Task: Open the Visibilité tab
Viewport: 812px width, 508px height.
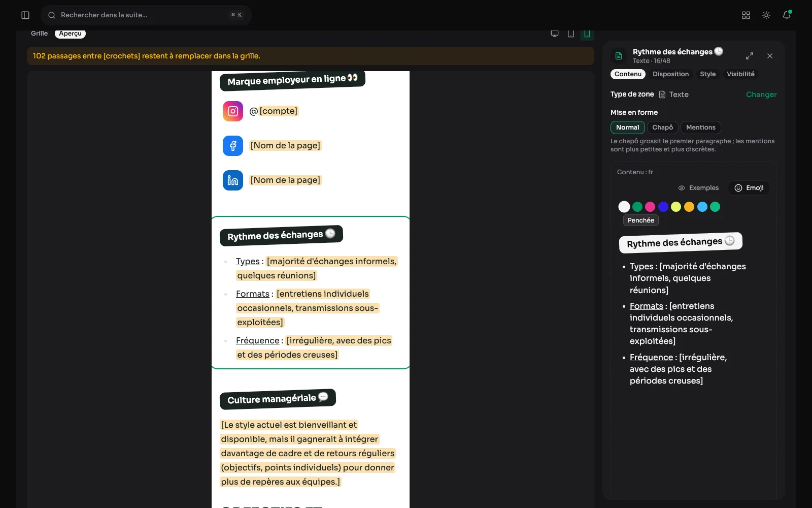Action: (x=741, y=74)
